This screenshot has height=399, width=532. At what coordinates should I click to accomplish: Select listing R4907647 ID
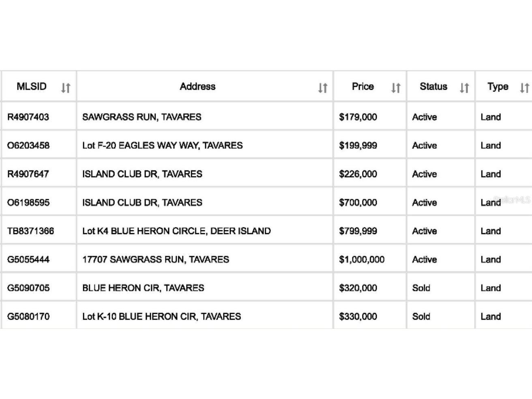point(28,174)
